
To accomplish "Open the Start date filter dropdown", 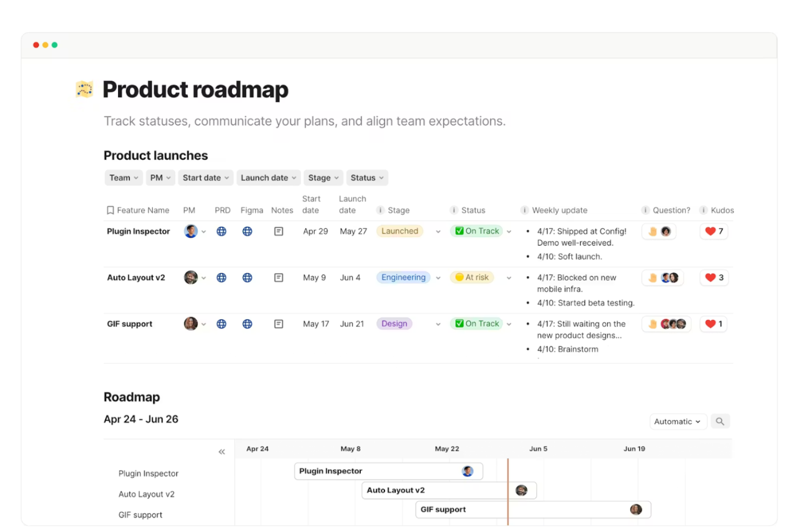I will tap(206, 178).
